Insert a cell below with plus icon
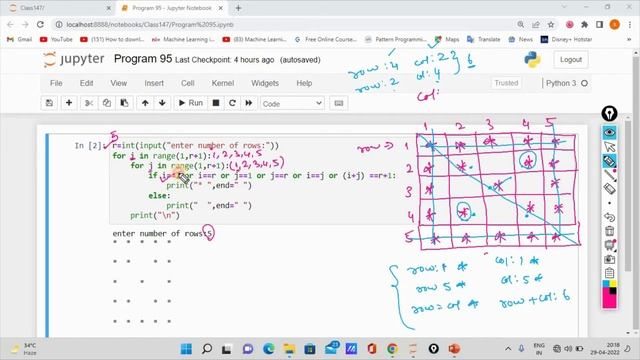 (x=69, y=103)
